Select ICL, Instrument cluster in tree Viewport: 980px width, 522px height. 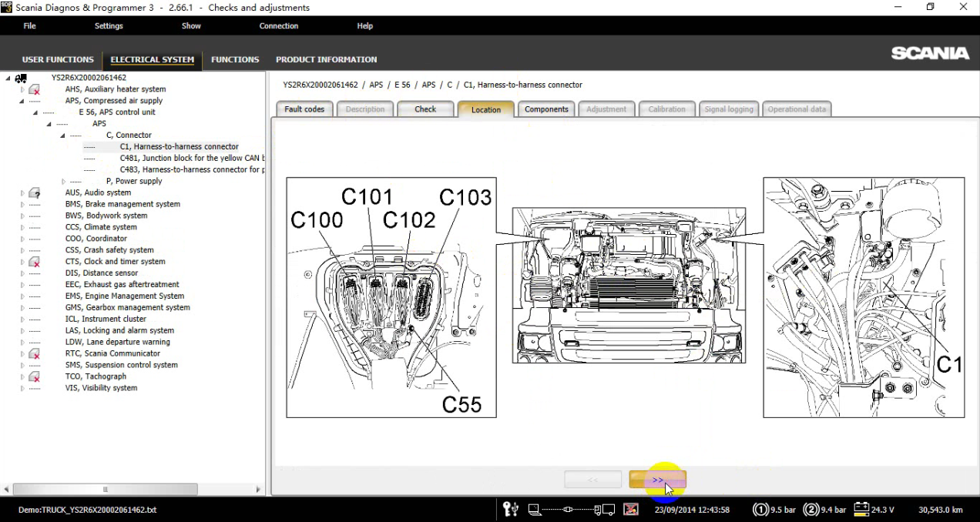pyautogui.click(x=106, y=319)
